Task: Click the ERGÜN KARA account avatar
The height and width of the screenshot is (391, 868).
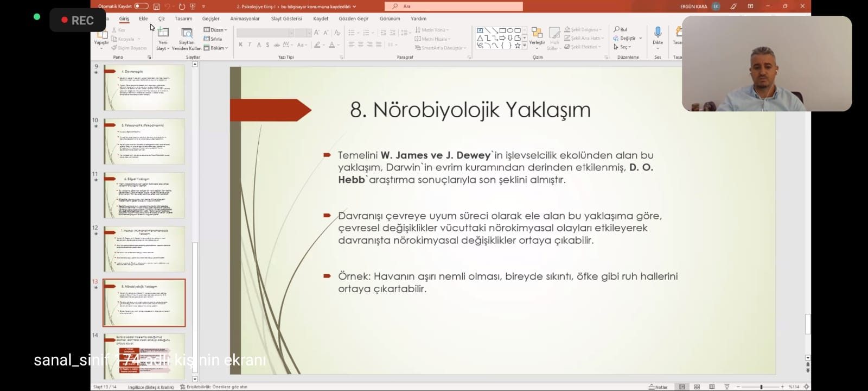Action: pyautogui.click(x=716, y=6)
